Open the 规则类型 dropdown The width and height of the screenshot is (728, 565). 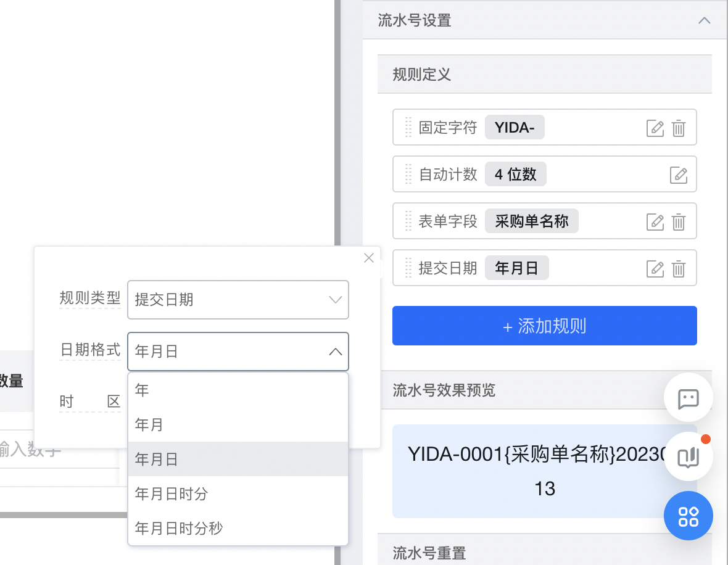[238, 299]
